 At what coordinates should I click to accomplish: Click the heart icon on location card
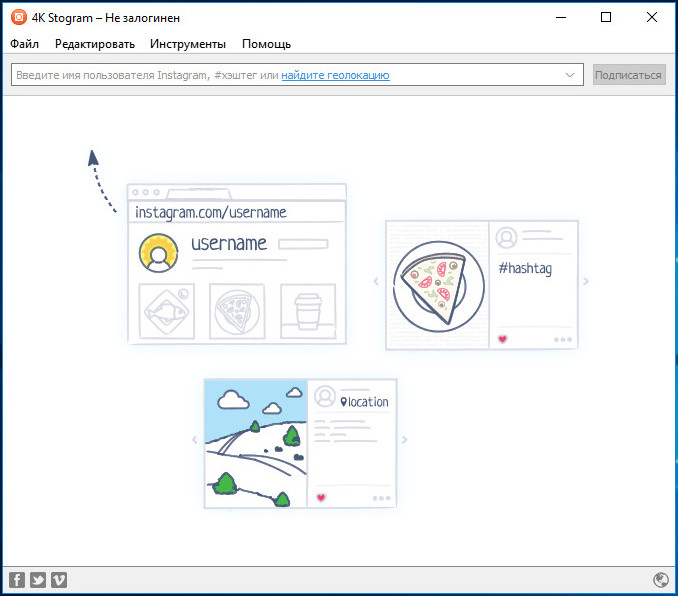321,497
